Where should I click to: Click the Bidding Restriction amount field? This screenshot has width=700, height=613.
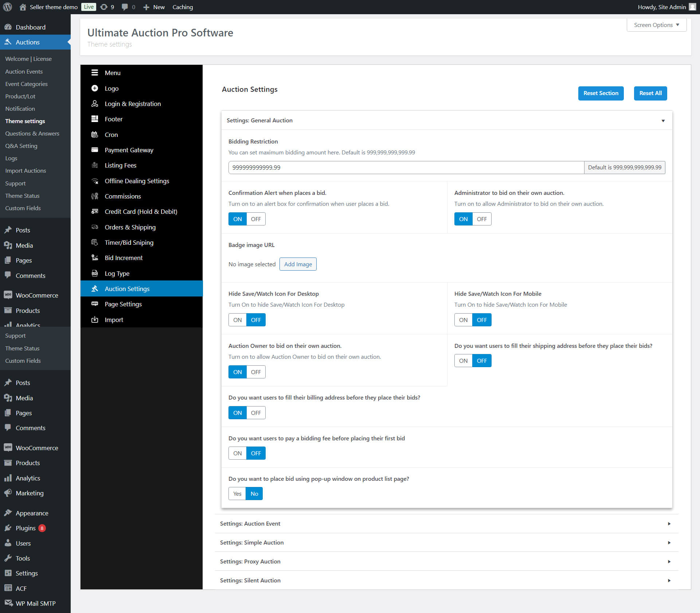406,168
